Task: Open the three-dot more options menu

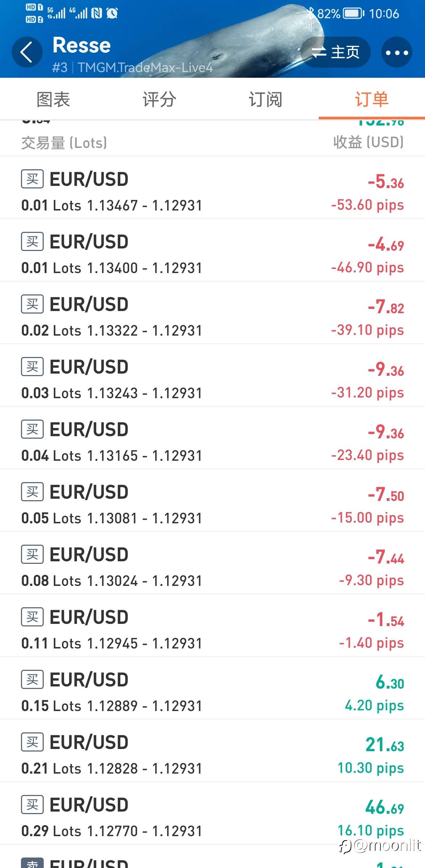Action: click(x=397, y=52)
